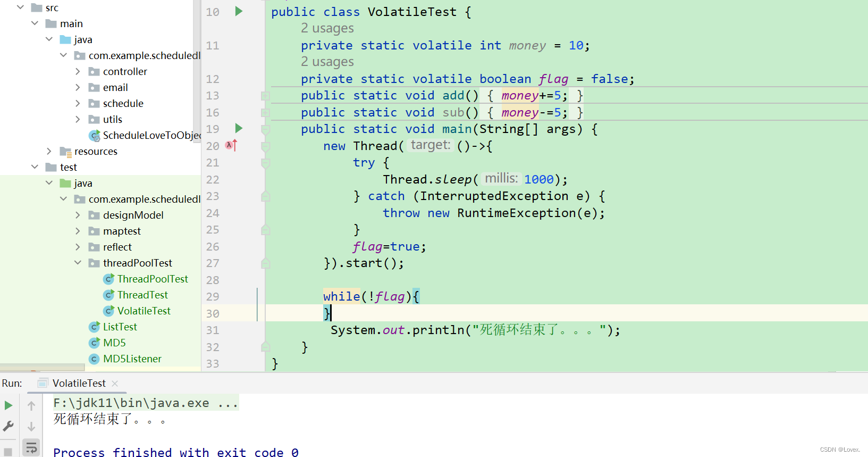Expand the reflect package

(78, 247)
